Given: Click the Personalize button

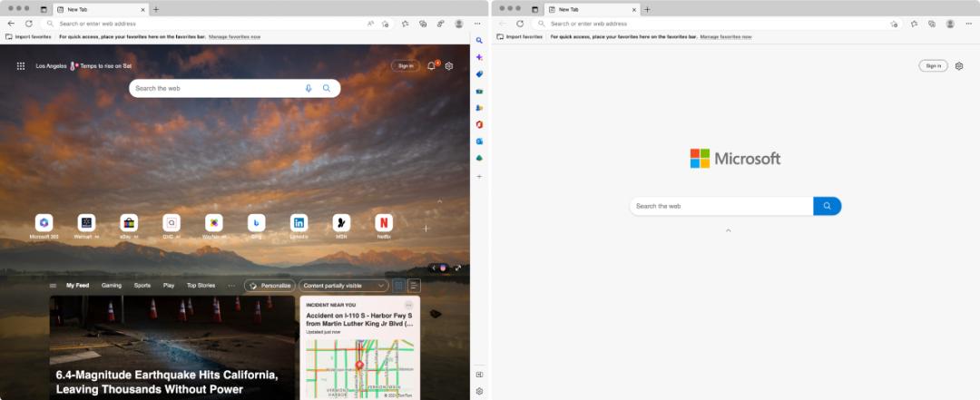Looking at the screenshot, I should click(270, 286).
